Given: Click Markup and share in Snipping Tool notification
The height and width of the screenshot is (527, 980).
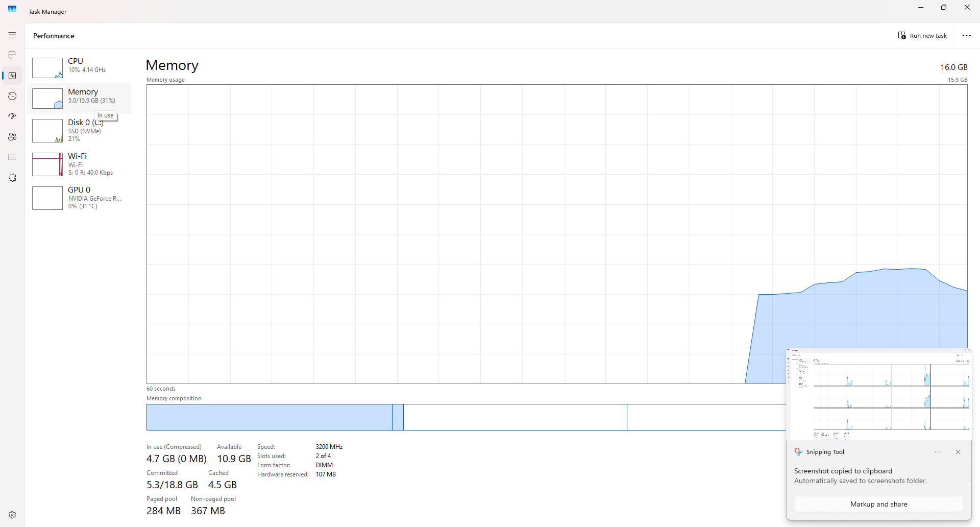Looking at the screenshot, I should point(878,504).
